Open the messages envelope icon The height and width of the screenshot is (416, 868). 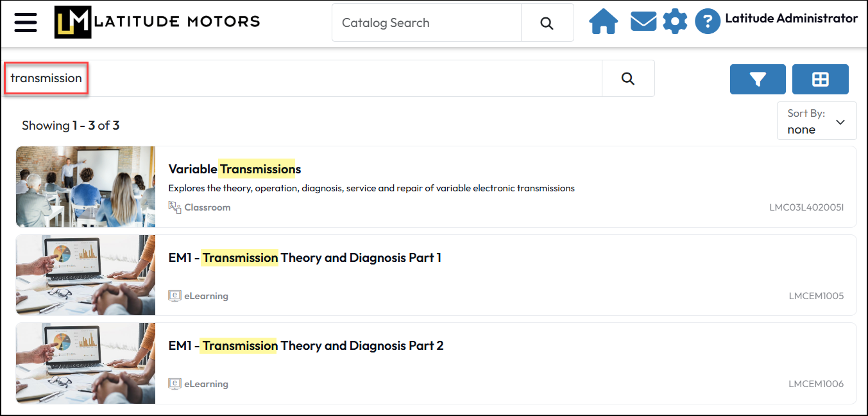click(x=643, y=22)
